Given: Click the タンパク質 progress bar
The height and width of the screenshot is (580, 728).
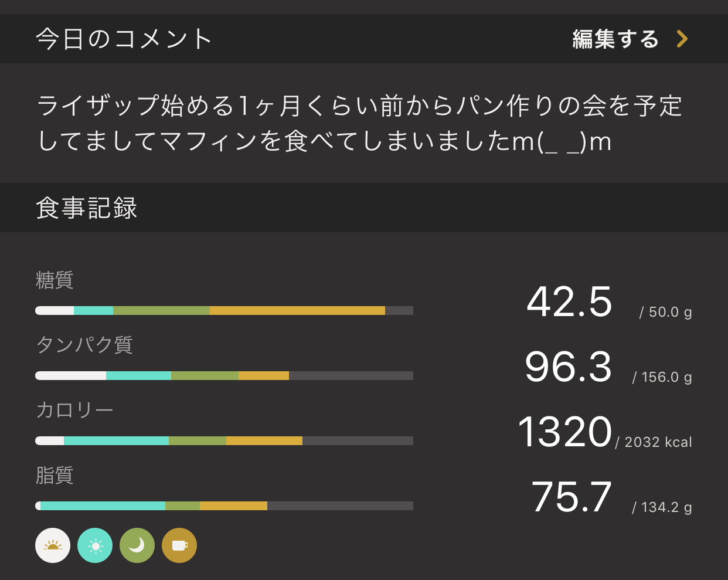Looking at the screenshot, I should [224, 375].
